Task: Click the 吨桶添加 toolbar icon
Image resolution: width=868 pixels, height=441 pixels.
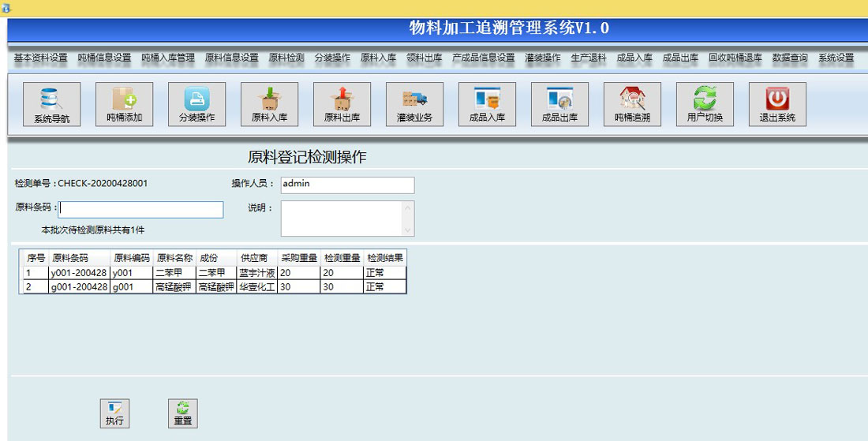Action: pyautogui.click(x=124, y=104)
